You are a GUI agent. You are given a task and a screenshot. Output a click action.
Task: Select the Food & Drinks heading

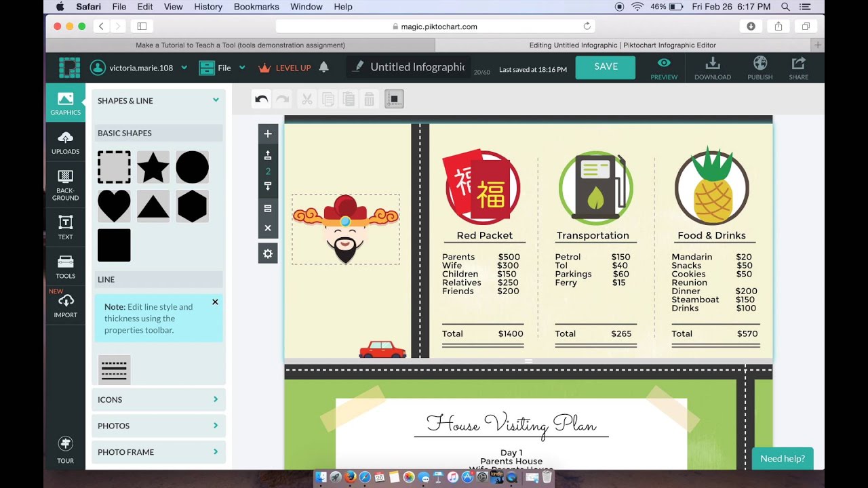711,236
